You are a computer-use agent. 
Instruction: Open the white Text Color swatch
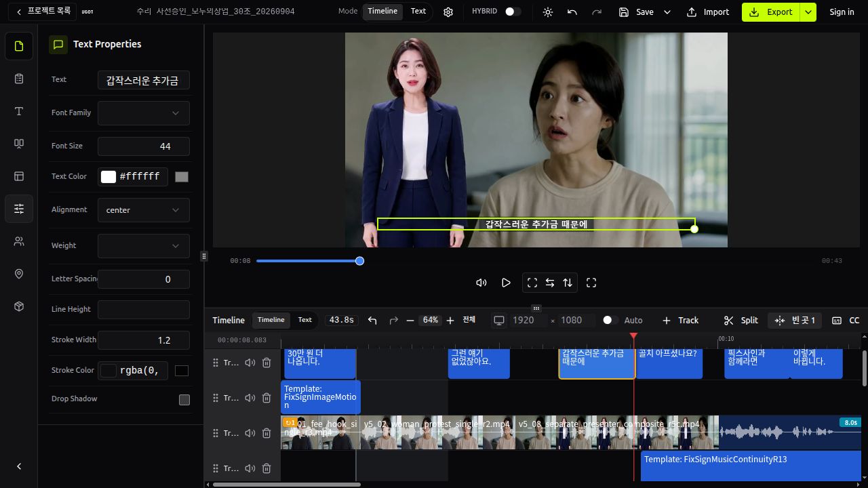point(108,177)
